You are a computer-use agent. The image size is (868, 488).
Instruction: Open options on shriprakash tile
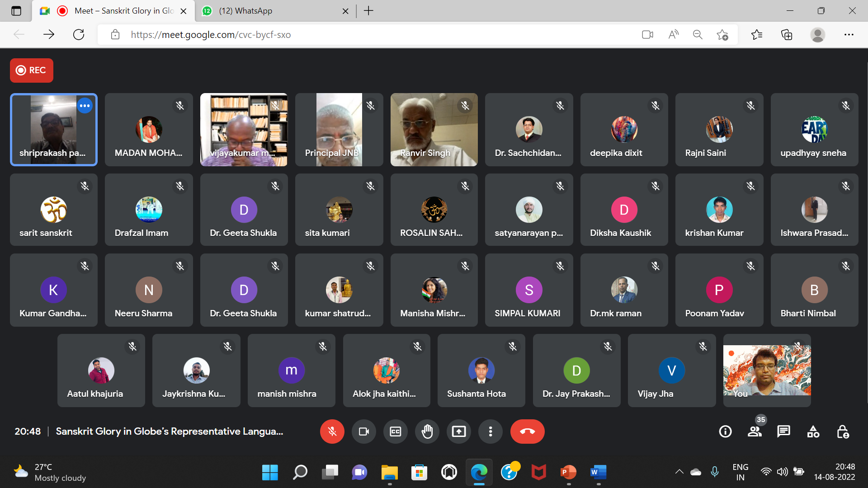(x=85, y=106)
